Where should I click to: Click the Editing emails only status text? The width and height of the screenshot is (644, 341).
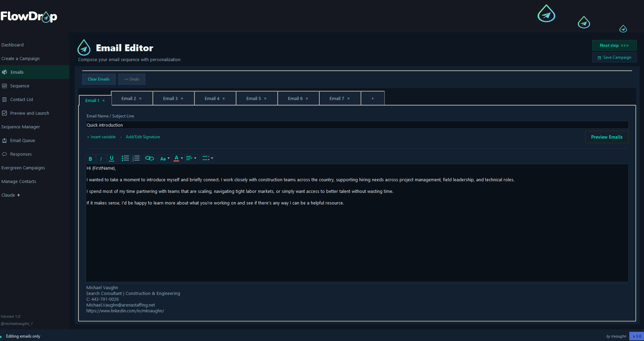point(23,336)
